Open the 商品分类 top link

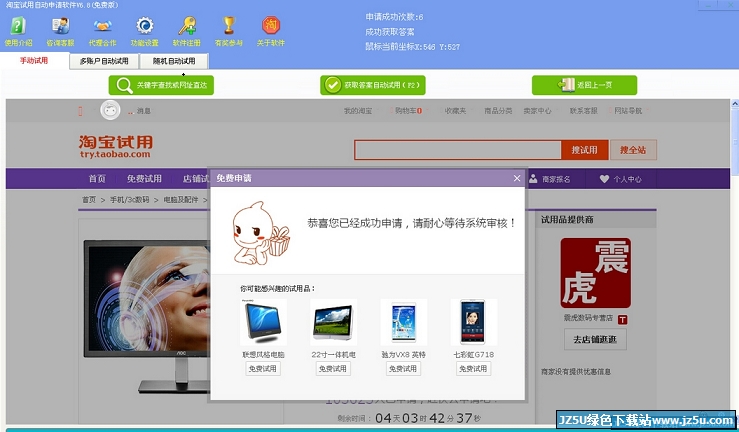pyautogui.click(x=498, y=111)
